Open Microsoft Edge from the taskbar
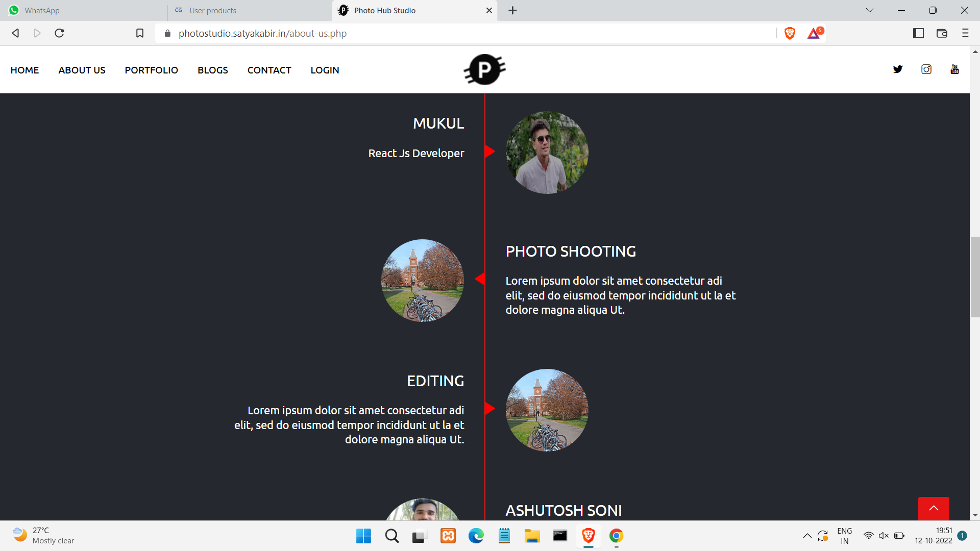 476,536
